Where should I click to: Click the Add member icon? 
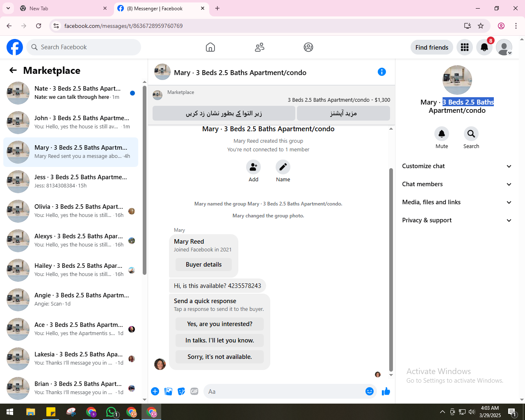click(253, 167)
